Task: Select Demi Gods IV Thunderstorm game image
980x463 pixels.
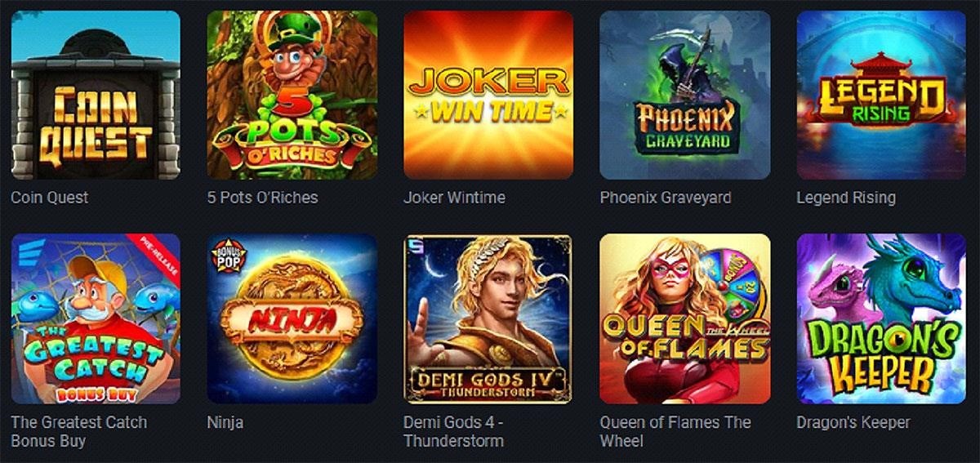Action: point(488,318)
